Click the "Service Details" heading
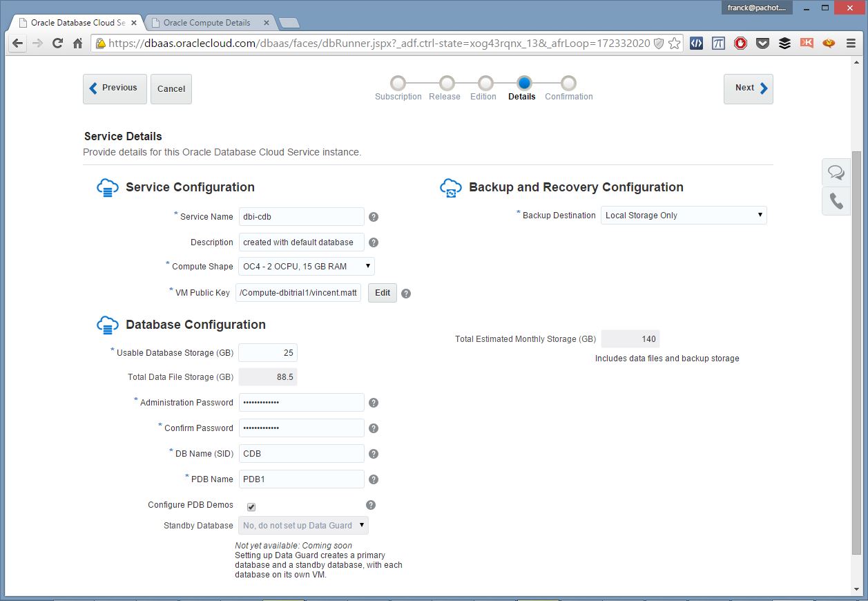The width and height of the screenshot is (868, 601). [123, 137]
